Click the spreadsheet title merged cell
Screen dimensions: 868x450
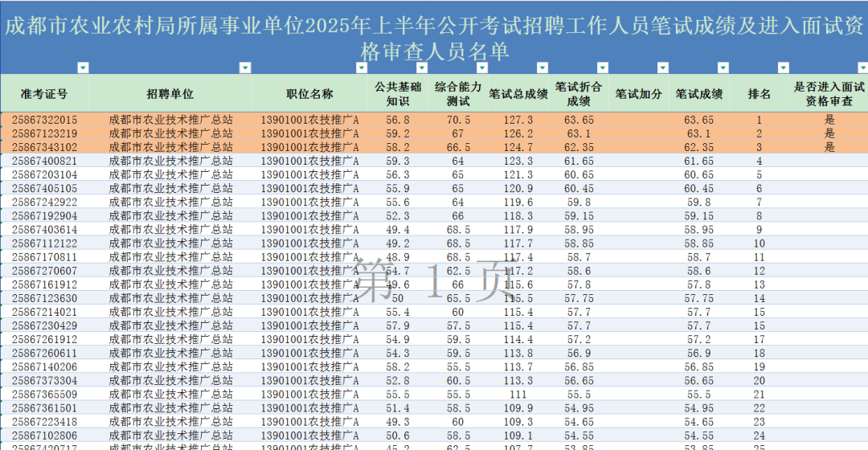[x=434, y=36]
